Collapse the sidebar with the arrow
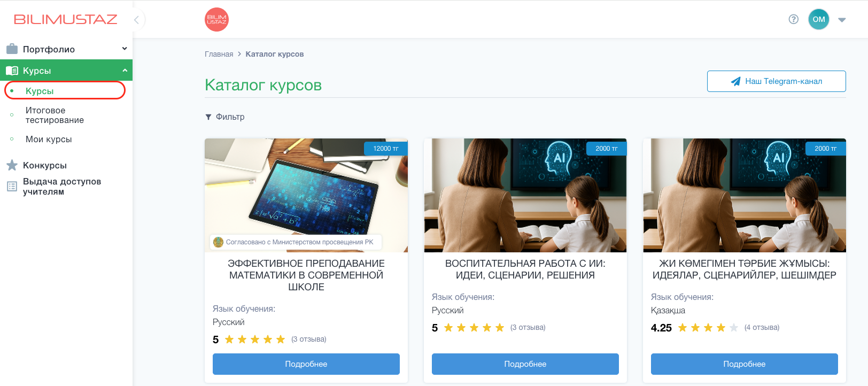868x386 pixels. click(137, 20)
